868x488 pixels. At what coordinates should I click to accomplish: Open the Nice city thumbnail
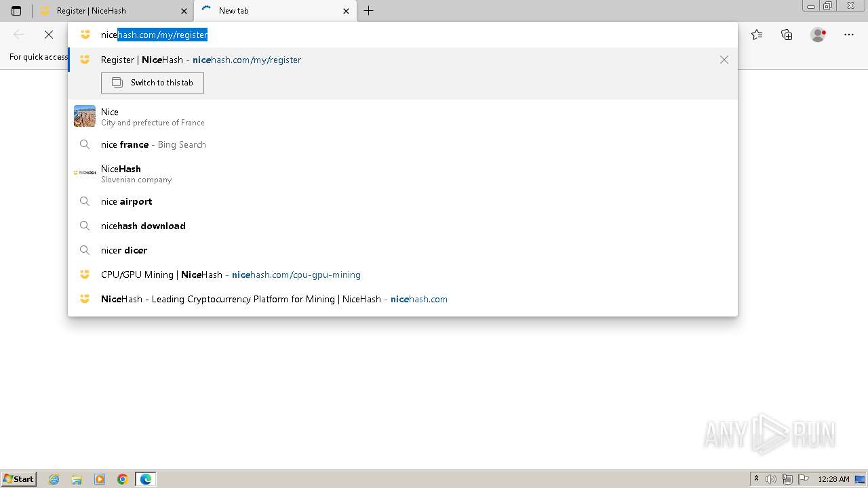click(x=85, y=116)
